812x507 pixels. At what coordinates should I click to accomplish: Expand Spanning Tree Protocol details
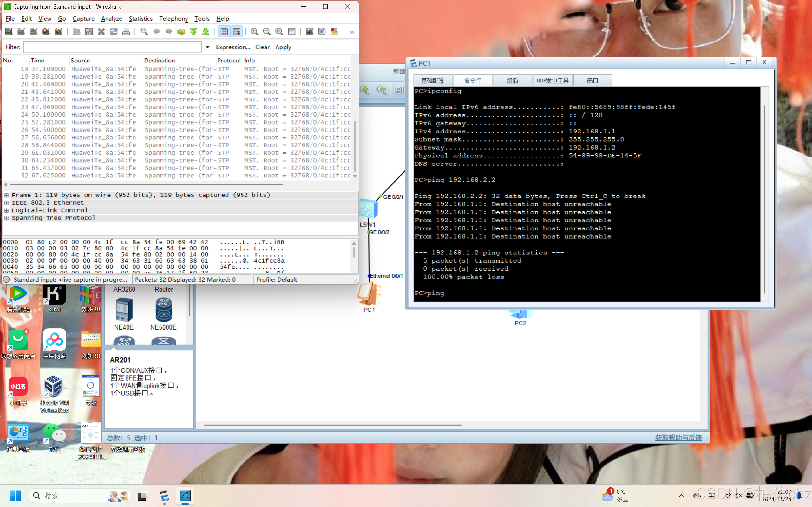[x=6, y=218]
